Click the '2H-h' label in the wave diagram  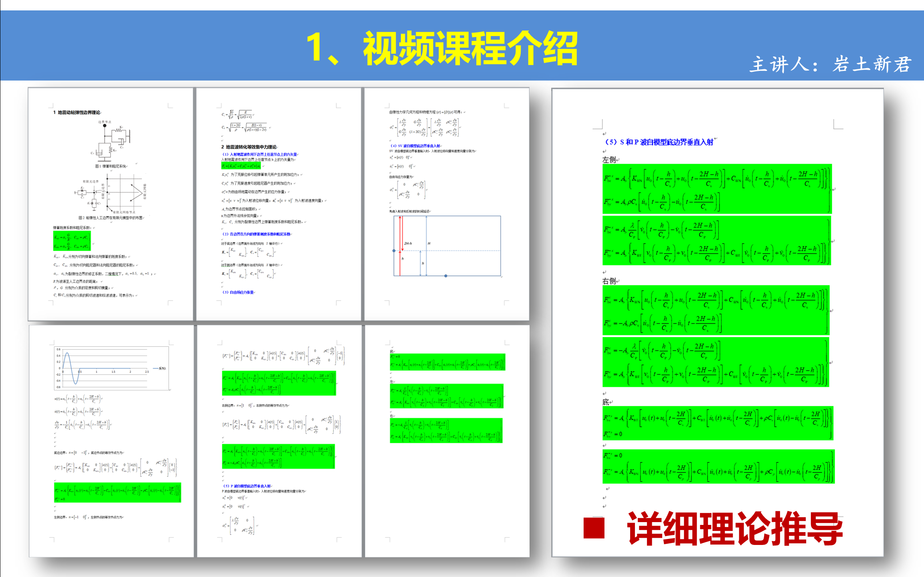(x=408, y=243)
